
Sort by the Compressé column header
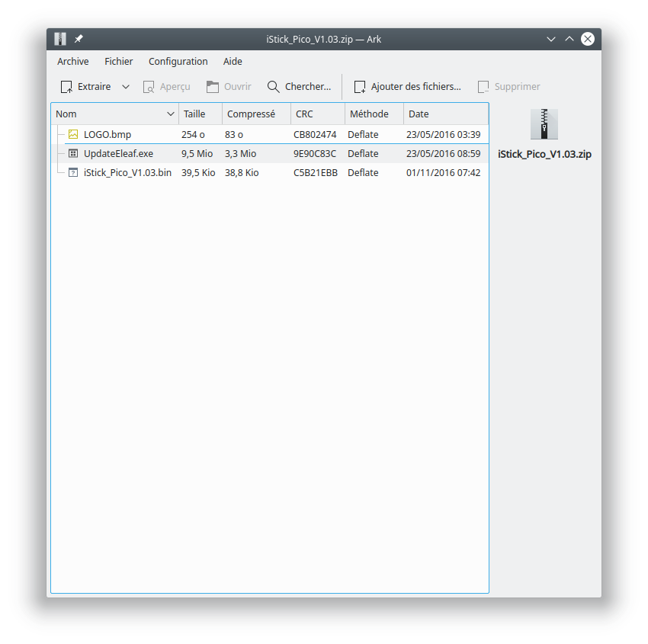pyautogui.click(x=257, y=114)
